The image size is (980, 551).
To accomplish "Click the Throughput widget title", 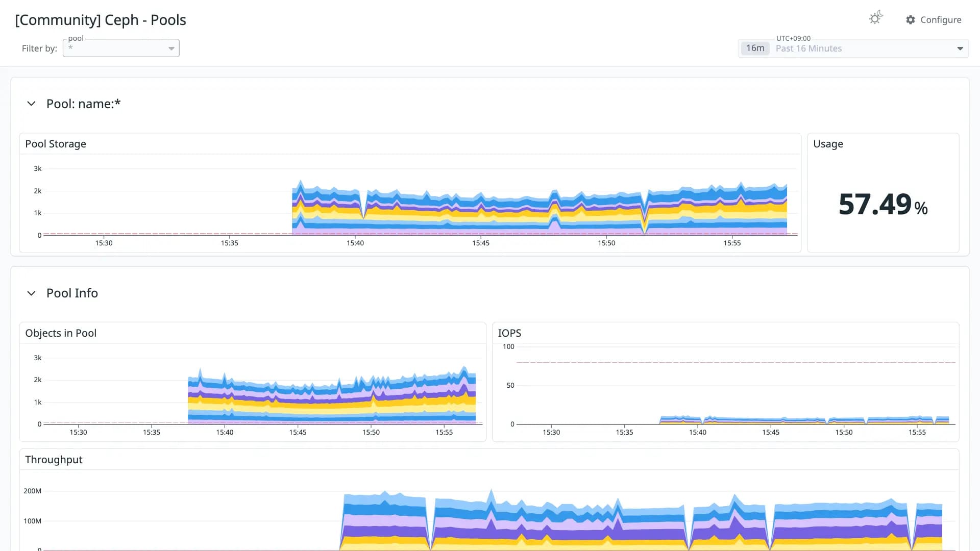I will point(54,460).
